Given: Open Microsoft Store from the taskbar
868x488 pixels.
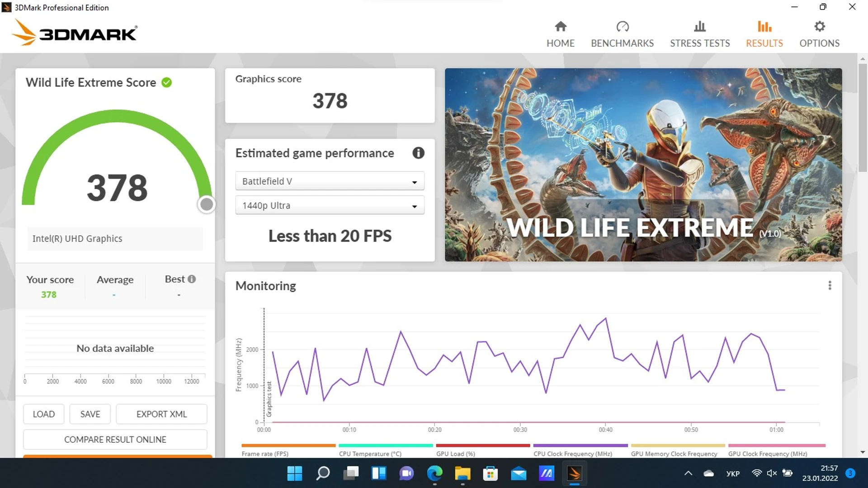Looking at the screenshot, I should coord(491,473).
